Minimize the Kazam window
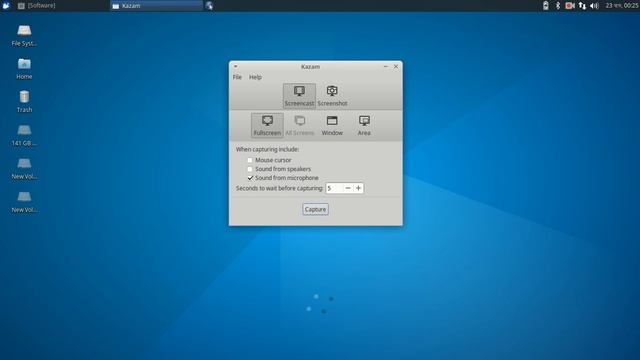This screenshot has width=640, height=360. [x=386, y=66]
